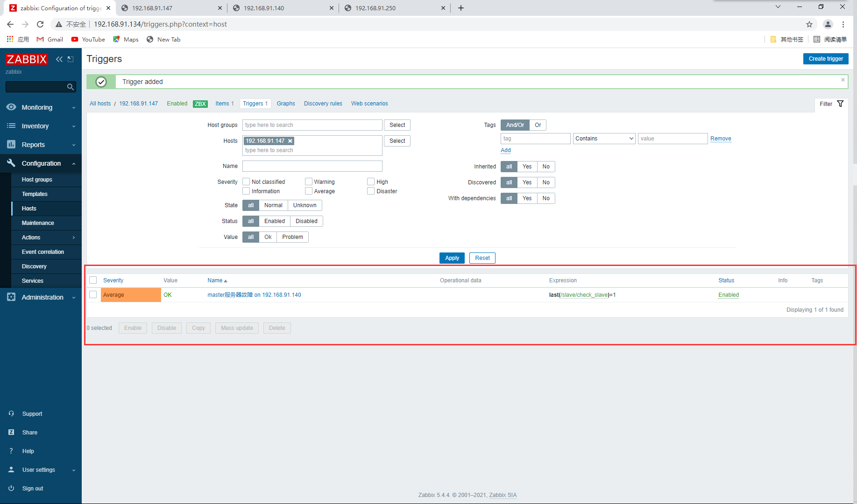Image resolution: width=857 pixels, height=504 pixels.
Task: Open the Contains tag operator dropdown
Action: pos(604,139)
